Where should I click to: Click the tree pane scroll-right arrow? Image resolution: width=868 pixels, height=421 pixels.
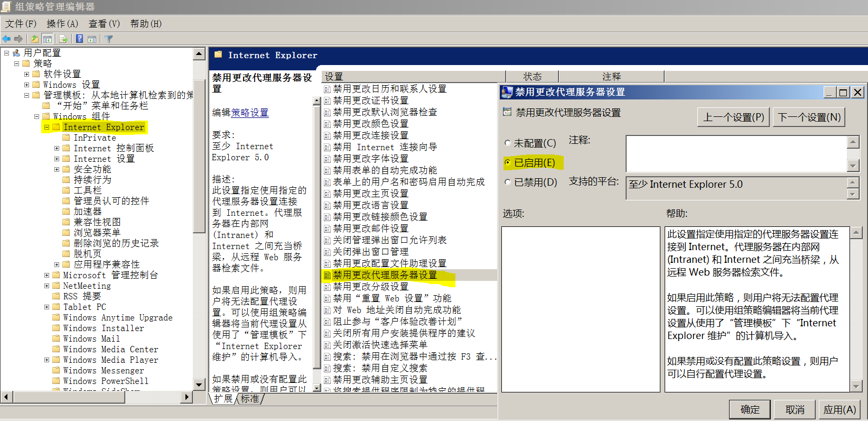click(x=186, y=397)
